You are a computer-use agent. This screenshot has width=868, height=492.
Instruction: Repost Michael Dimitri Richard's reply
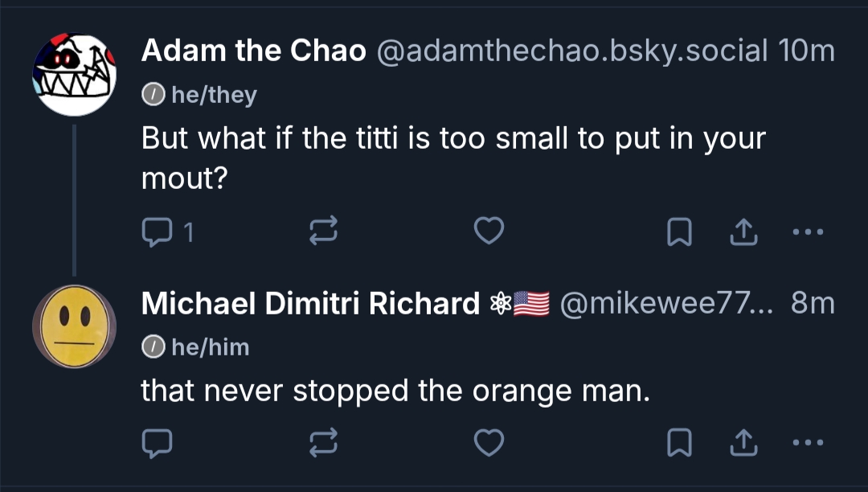(x=323, y=442)
